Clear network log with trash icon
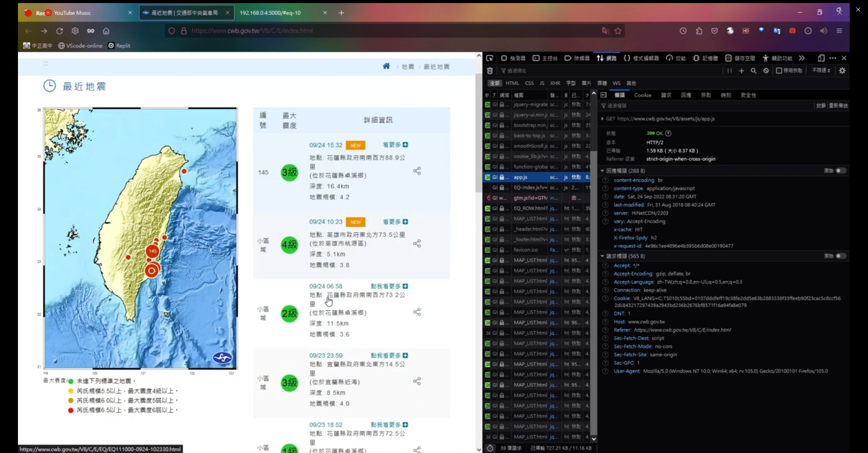 click(490, 70)
